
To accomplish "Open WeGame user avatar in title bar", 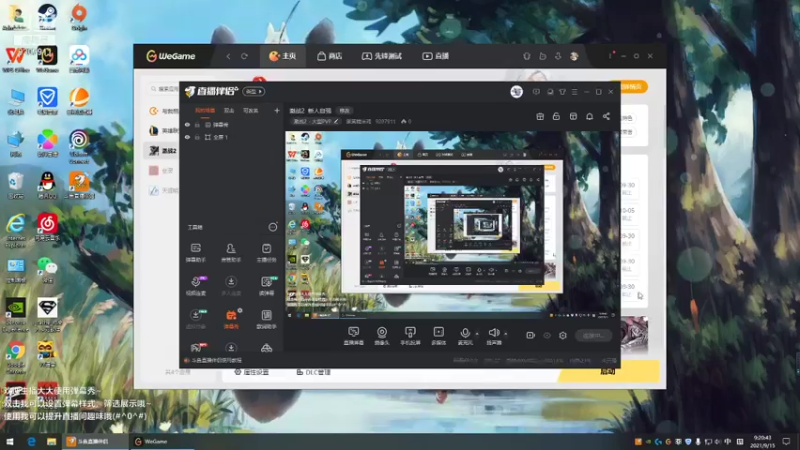I will point(574,56).
